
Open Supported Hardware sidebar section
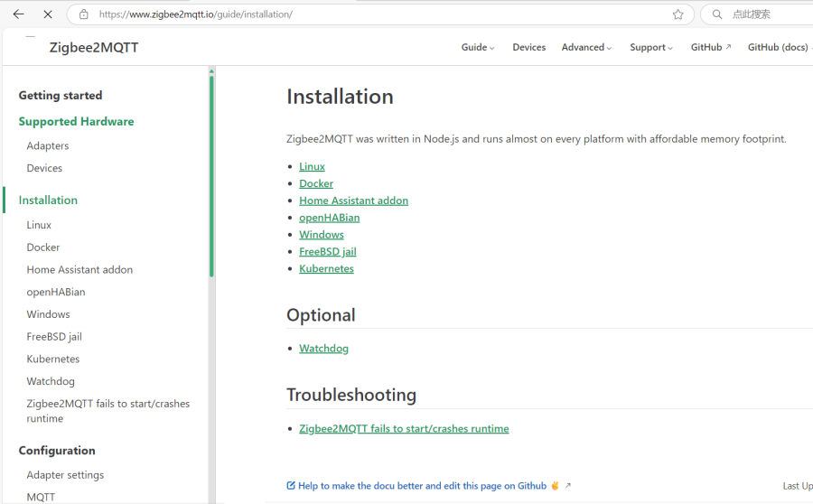tap(76, 121)
